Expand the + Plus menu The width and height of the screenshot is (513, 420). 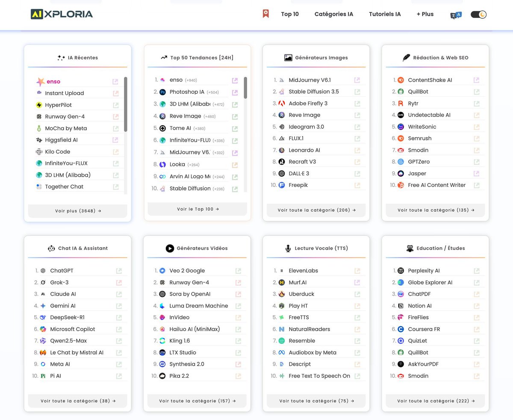425,14
